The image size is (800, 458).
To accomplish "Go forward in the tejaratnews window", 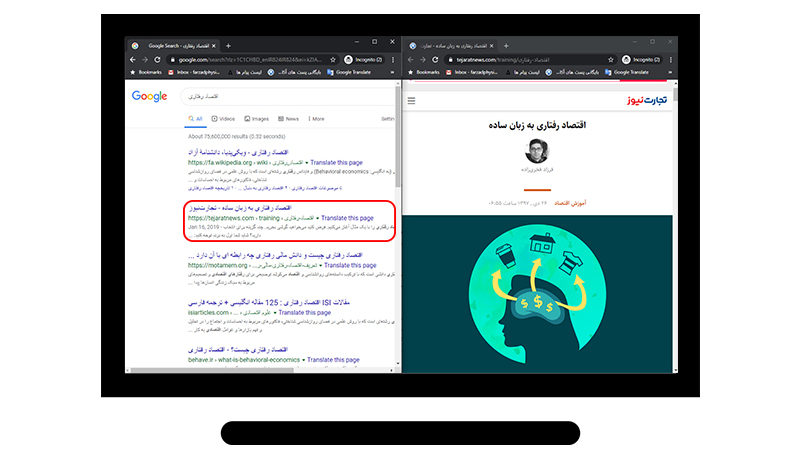I will pyautogui.click(x=423, y=60).
